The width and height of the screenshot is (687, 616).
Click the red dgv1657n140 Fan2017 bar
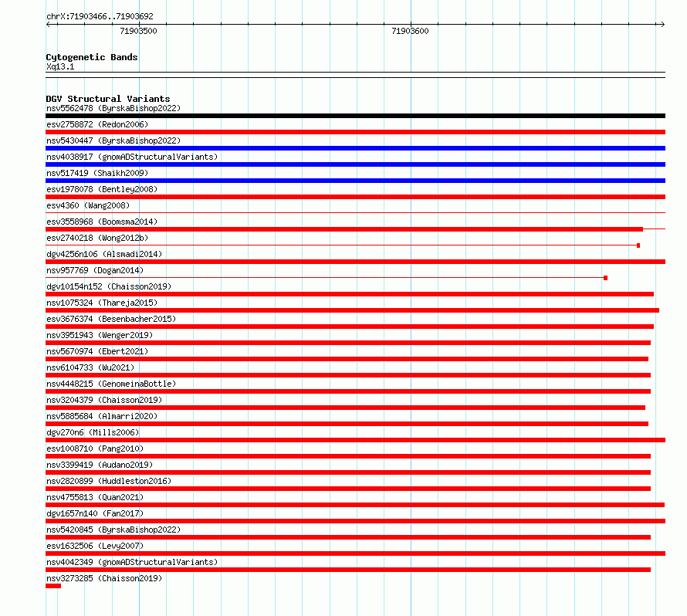pyautogui.click(x=355, y=521)
